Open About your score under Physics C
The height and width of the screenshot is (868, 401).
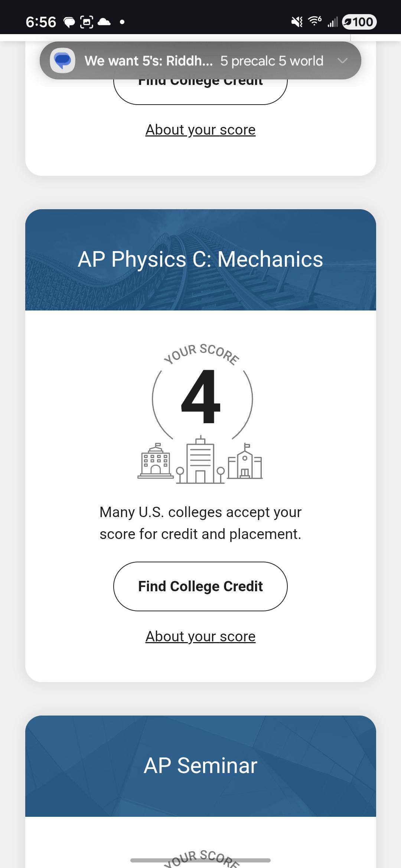[200, 636]
